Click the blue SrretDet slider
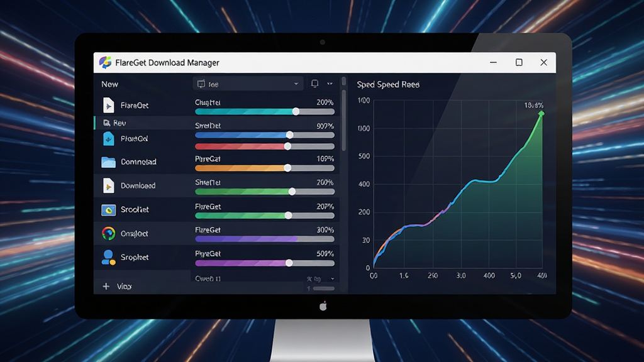 click(265, 135)
